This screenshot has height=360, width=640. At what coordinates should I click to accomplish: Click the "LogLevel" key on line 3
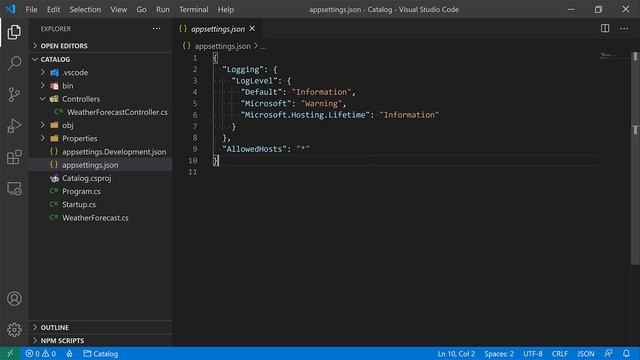(x=254, y=81)
